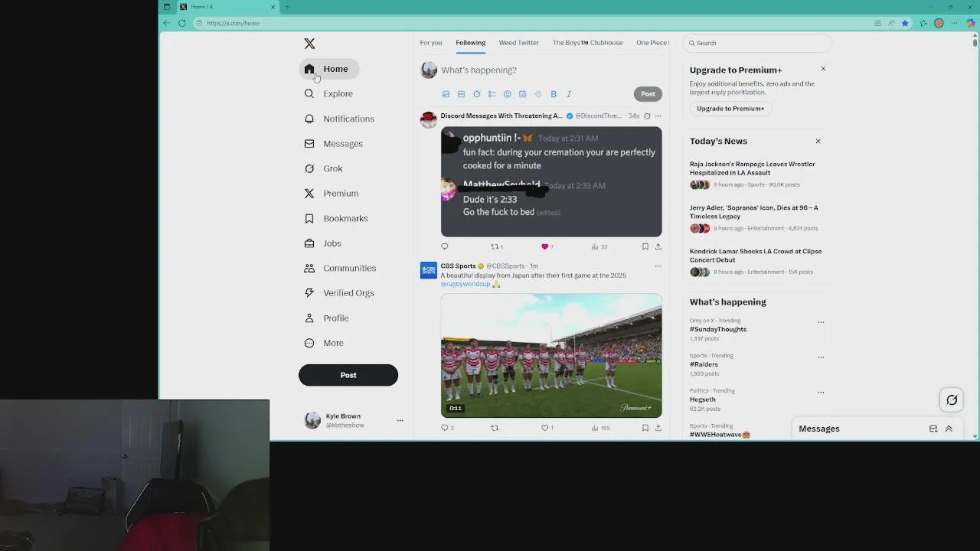Tag location in the composer
This screenshot has height=551, width=980.
coord(537,94)
